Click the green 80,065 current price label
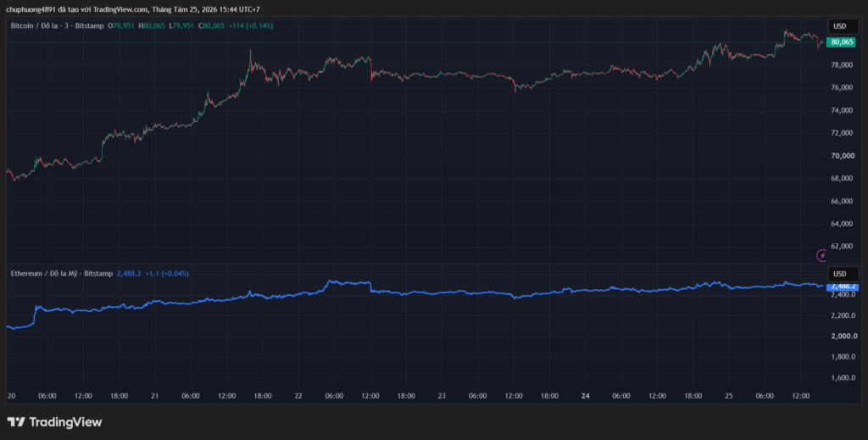 pos(841,42)
